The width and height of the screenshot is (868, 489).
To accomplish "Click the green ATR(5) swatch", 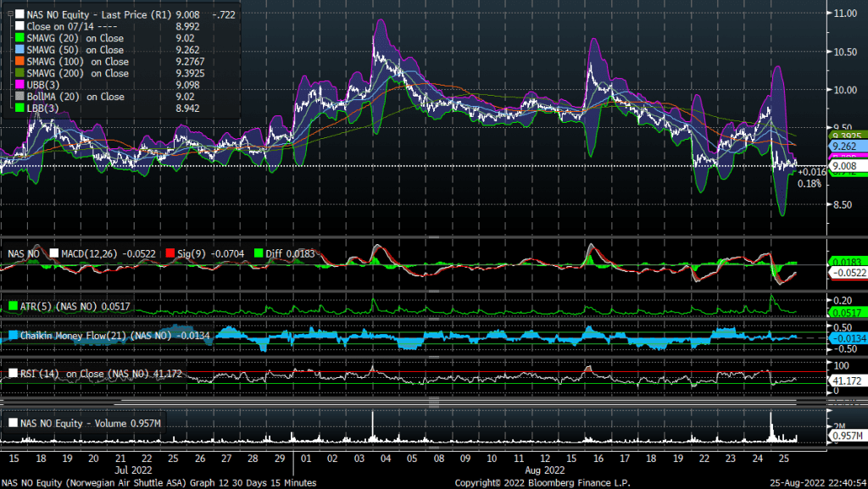I will pos(13,306).
